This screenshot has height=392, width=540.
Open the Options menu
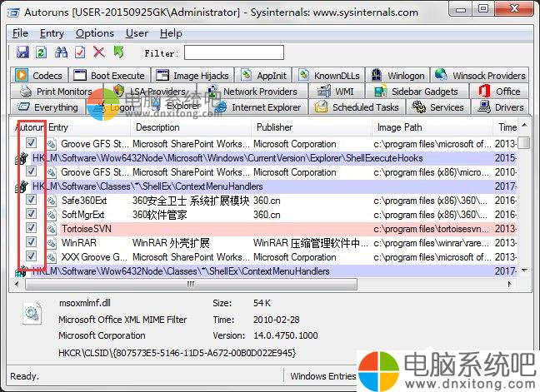[x=95, y=33]
